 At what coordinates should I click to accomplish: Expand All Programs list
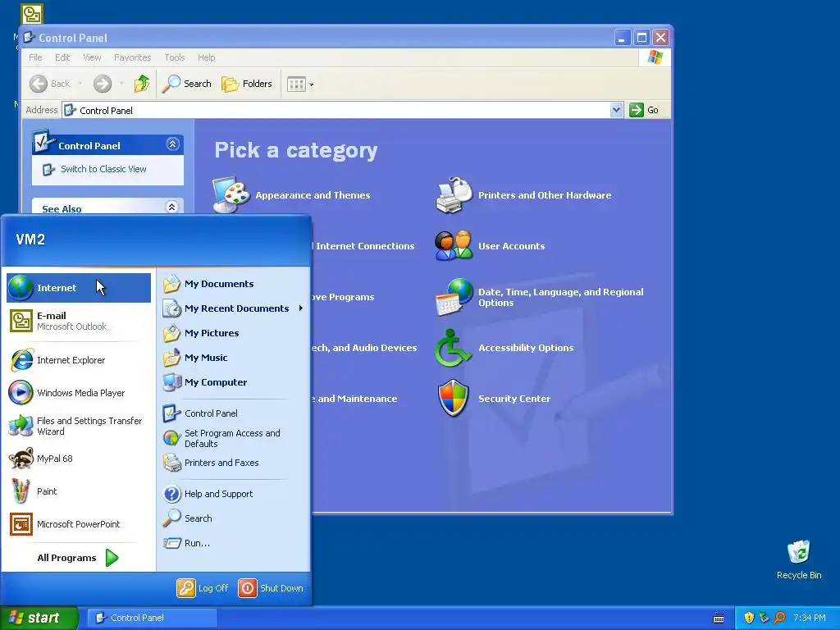coord(79,558)
